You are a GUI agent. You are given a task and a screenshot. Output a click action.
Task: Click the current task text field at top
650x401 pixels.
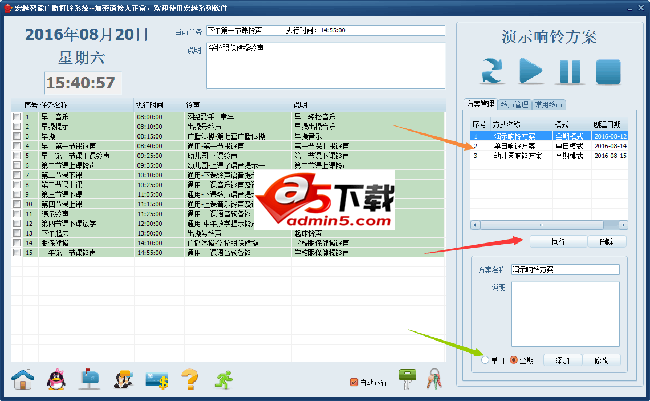coord(325,30)
